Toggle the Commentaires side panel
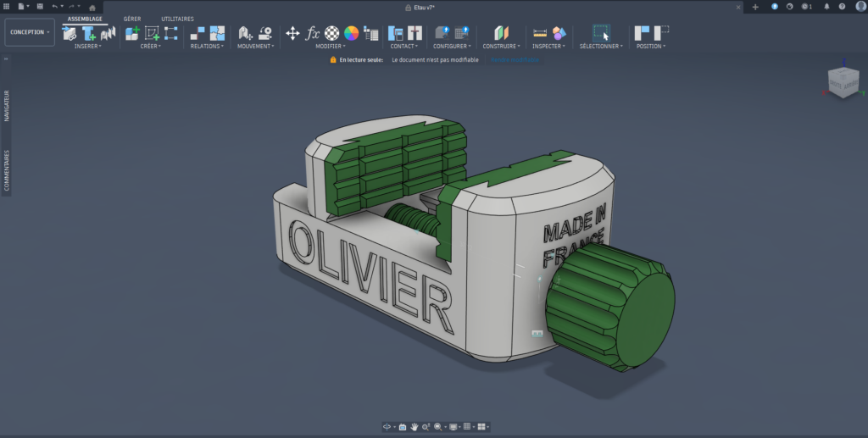The image size is (868, 438). coord(7,170)
